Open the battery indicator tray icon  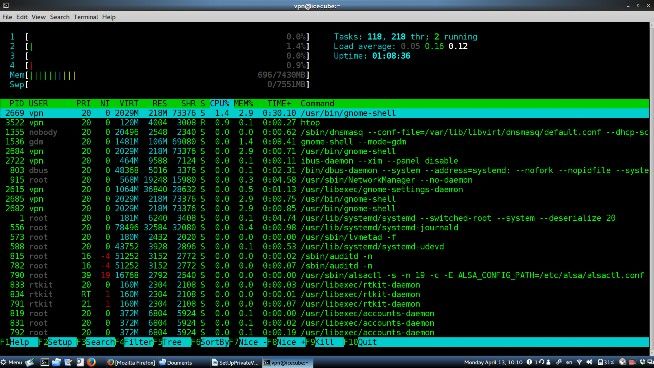pos(606,362)
